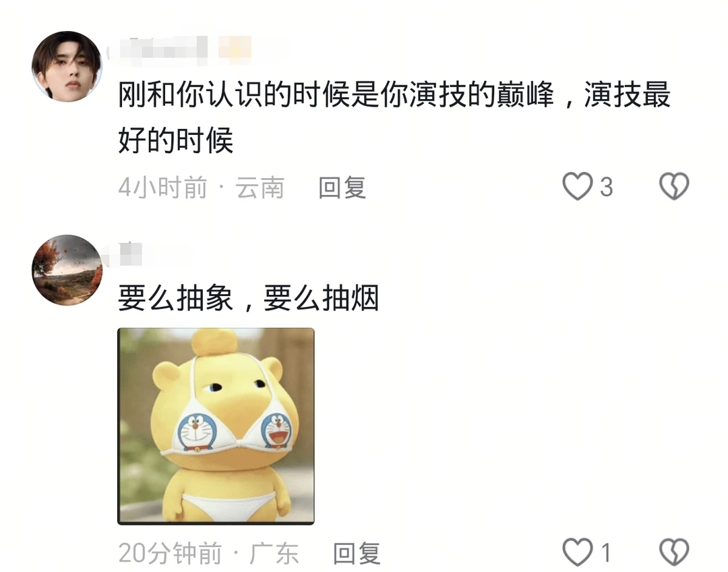Open the yellow bear sticker image

pos(216,426)
